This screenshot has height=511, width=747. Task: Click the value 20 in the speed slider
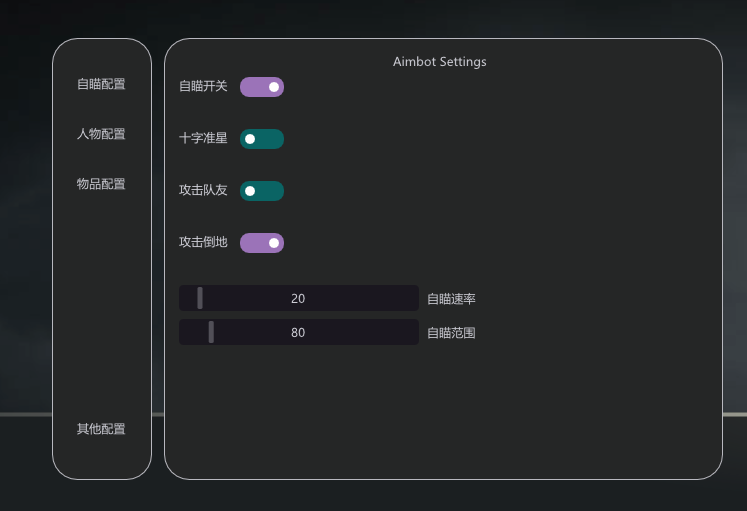click(x=298, y=299)
